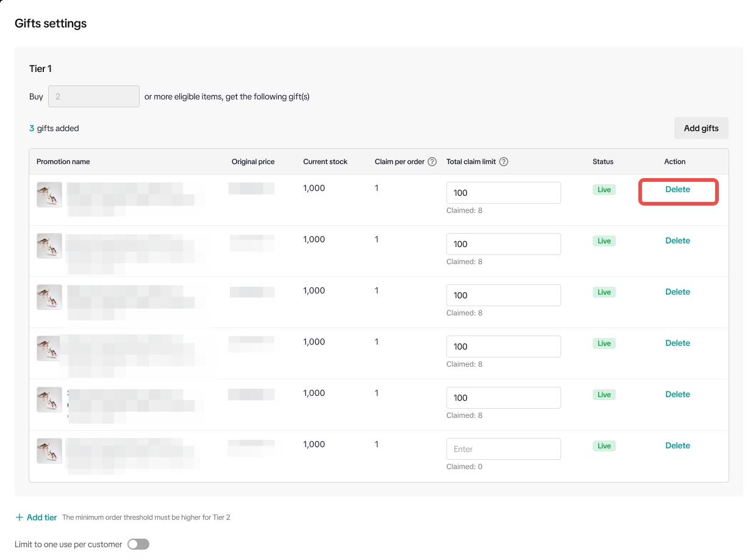This screenshot has height=560, width=756.
Task: Toggle Limit to one use per customer
Action: [138, 544]
